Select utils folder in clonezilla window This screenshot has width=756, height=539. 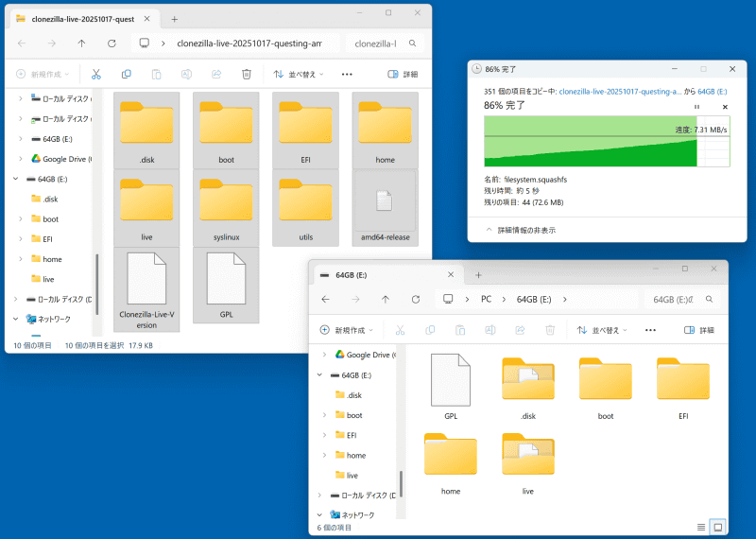(305, 208)
